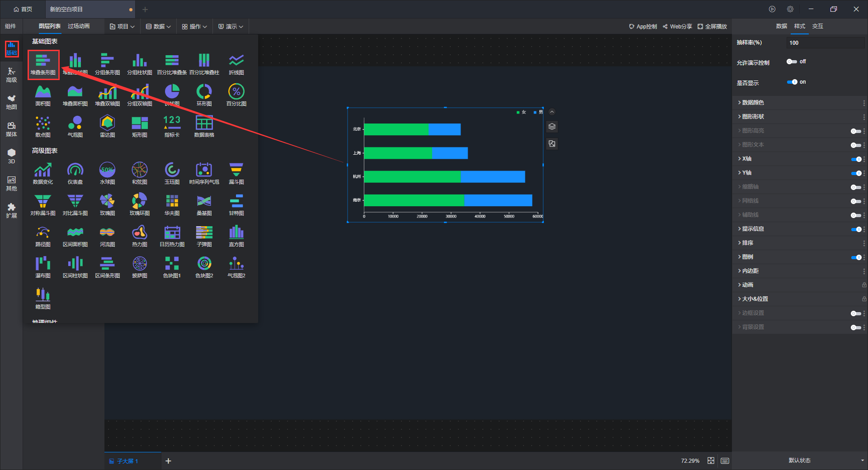
Task: Open the 数据 dropdown menu
Action: (x=158, y=27)
